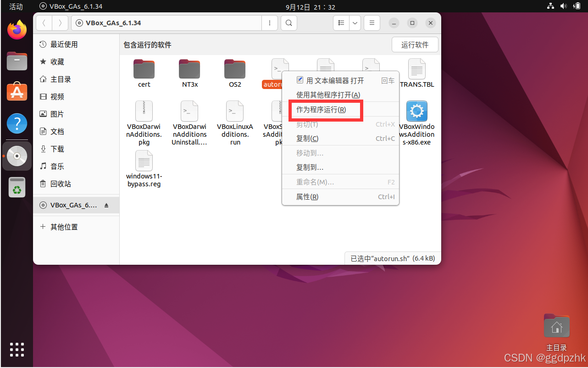
Task: Select Copy (复制) in context menu
Action: pos(340,139)
